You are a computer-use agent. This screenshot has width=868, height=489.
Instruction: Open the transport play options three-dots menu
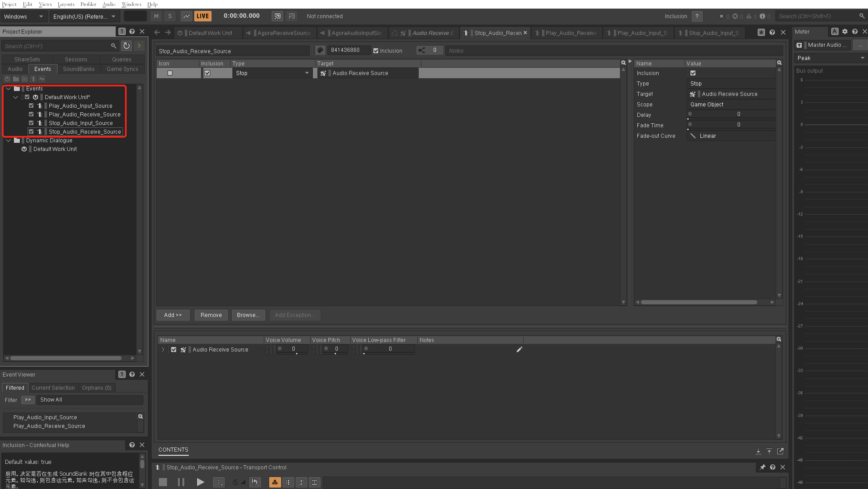tap(219, 482)
